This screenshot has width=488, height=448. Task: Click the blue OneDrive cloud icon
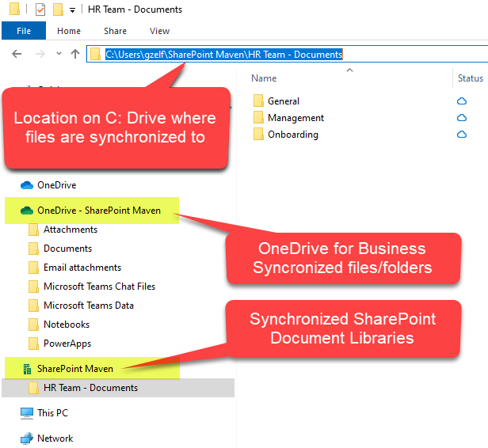pyautogui.click(x=27, y=185)
